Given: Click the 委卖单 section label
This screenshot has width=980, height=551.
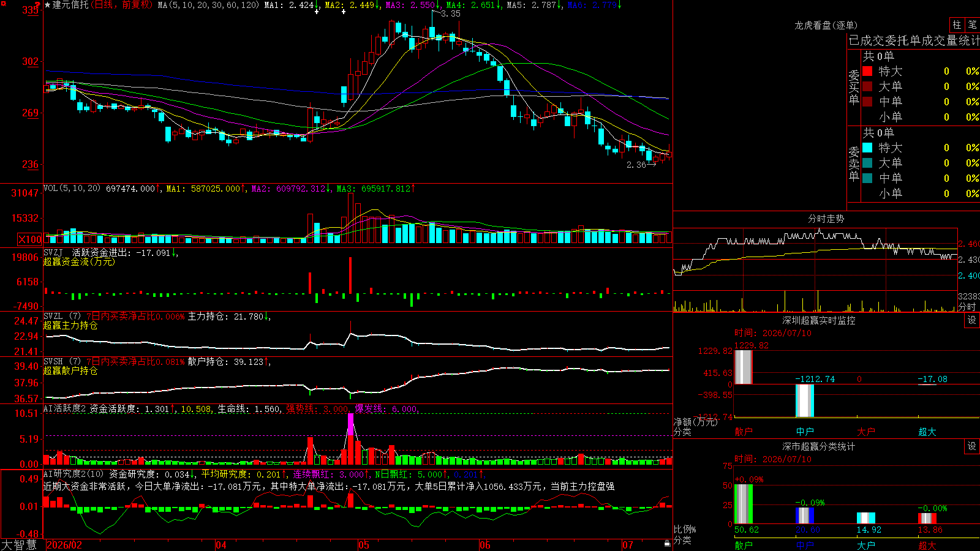Looking at the screenshot, I should pyautogui.click(x=854, y=163).
